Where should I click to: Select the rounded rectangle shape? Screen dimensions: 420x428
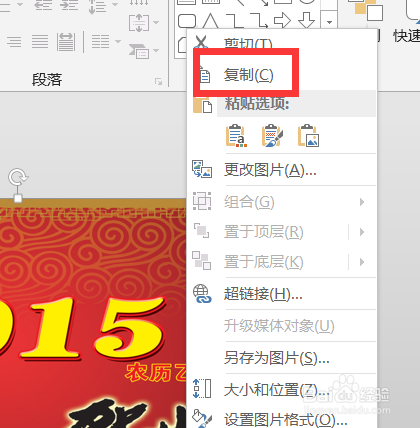[187, 21]
